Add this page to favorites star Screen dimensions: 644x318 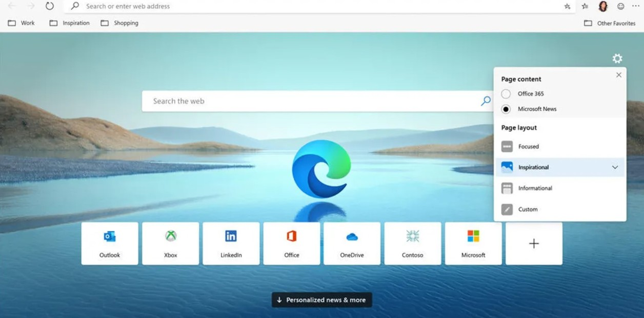pyautogui.click(x=567, y=6)
